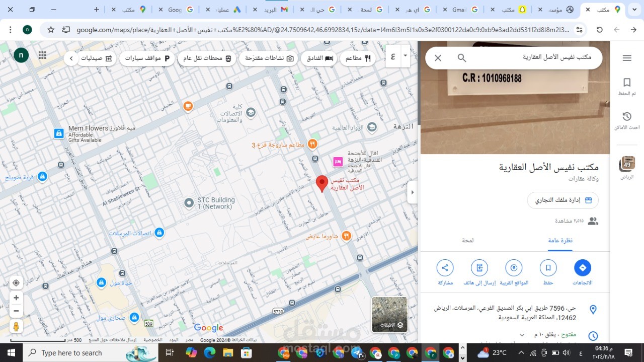The image size is (644, 362).
Task: Filter map by Transit stations chip
Action: pyautogui.click(x=207, y=58)
